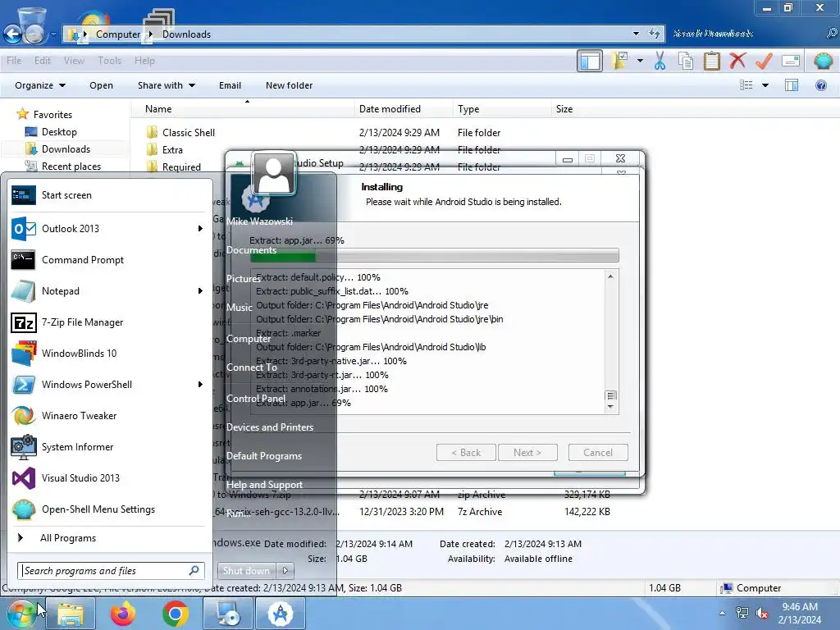
Task: Open the address bar history dropdown
Action: pyautogui.click(x=636, y=34)
